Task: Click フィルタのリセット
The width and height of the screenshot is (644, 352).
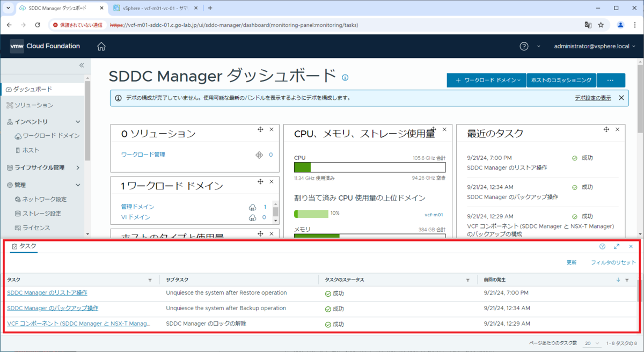Action: pyautogui.click(x=613, y=262)
